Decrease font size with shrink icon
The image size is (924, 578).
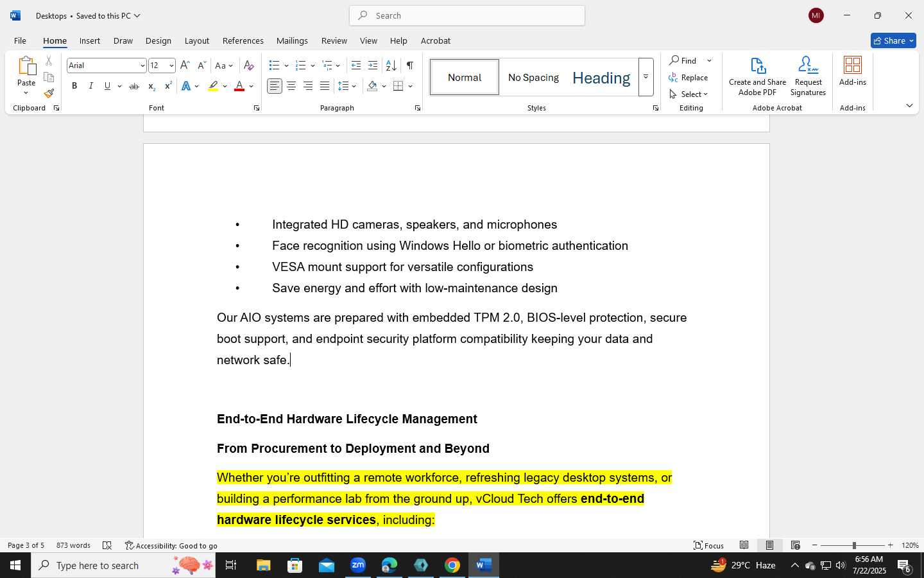click(x=201, y=66)
